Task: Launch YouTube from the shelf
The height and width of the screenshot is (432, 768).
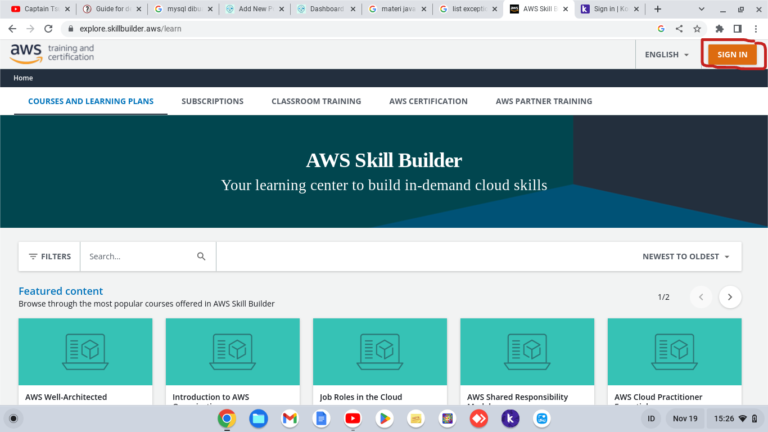Action: (353, 418)
